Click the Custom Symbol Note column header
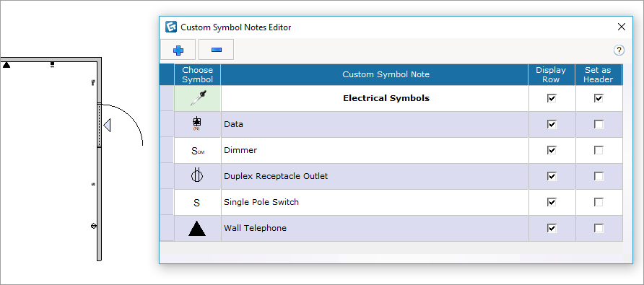This screenshot has width=644, height=285. point(375,75)
